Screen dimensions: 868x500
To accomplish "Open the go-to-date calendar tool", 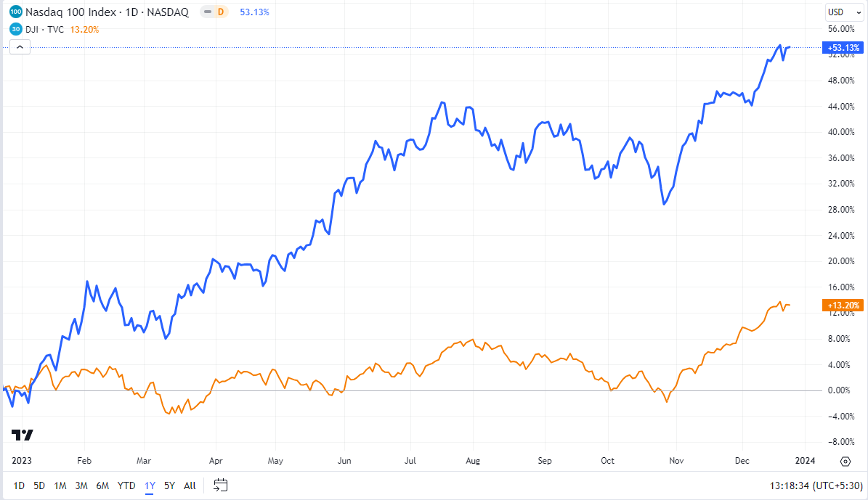I will coord(219,485).
